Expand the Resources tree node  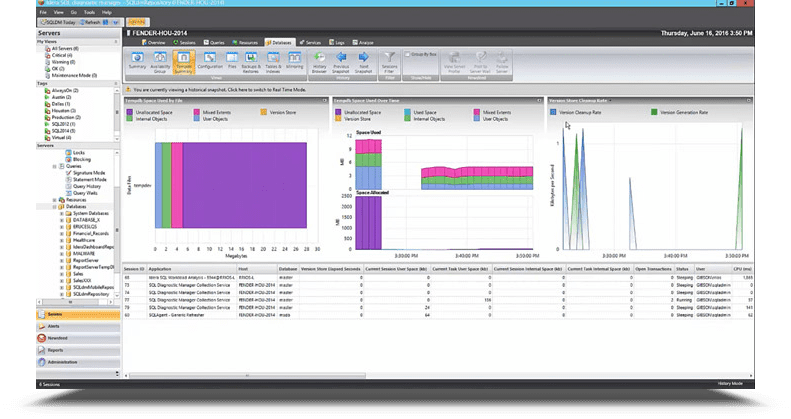54,200
